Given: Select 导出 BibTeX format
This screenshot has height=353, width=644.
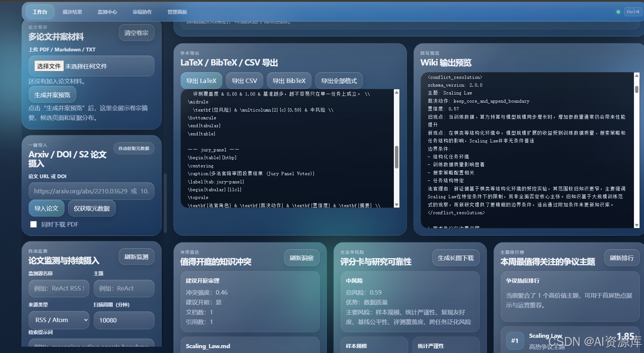Looking at the screenshot, I should [x=289, y=81].
